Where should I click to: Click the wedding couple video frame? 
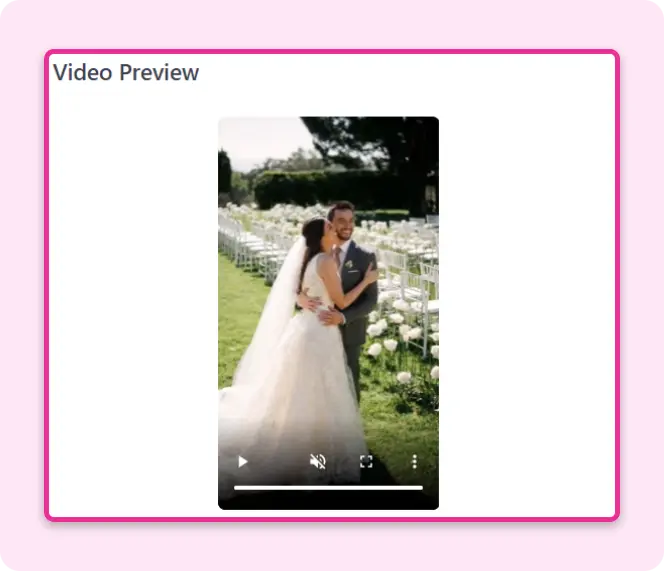[328, 313]
